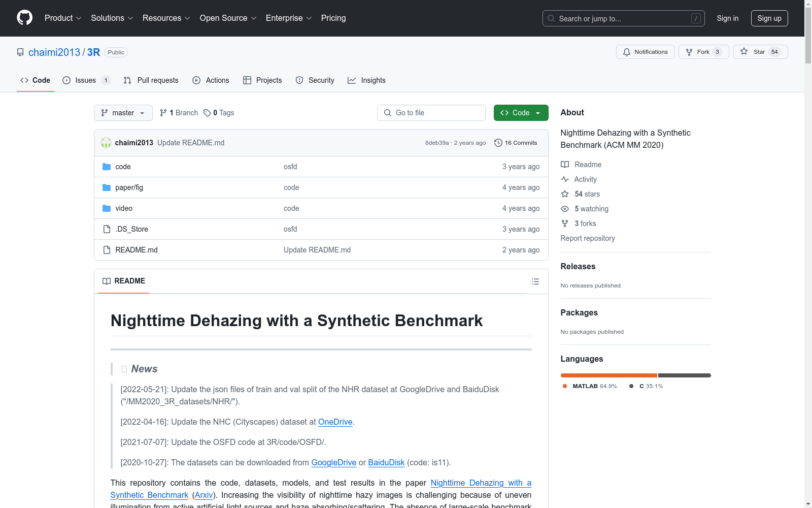
Task: Focus the Search or jump to field
Action: pyautogui.click(x=624, y=18)
